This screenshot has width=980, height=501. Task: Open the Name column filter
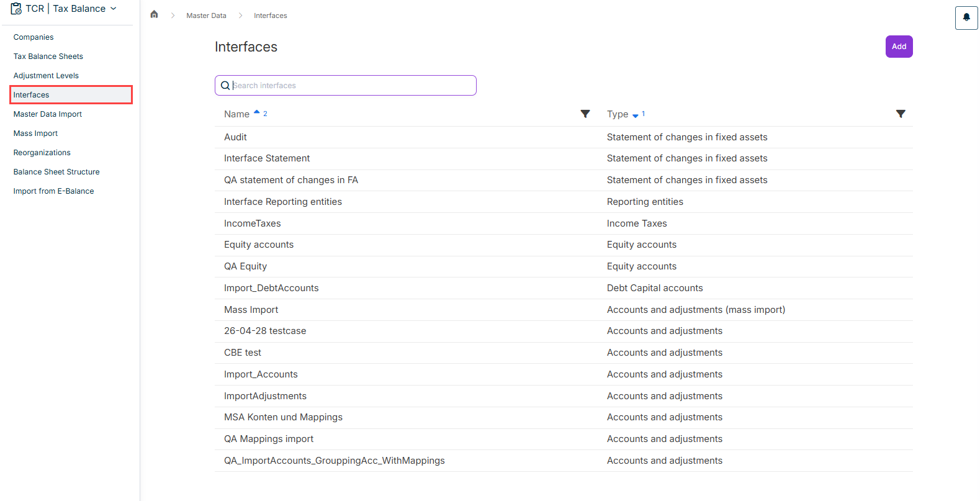[x=585, y=114]
